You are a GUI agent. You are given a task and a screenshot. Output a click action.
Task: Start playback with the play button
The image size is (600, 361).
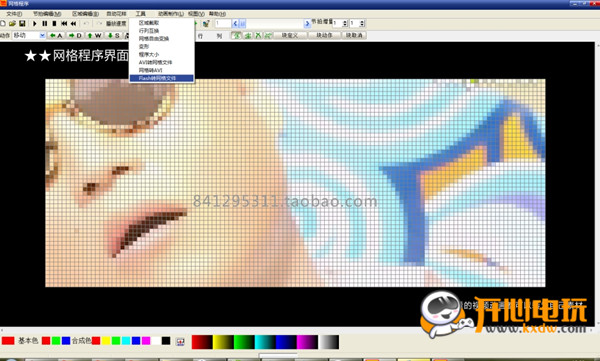pos(35,24)
